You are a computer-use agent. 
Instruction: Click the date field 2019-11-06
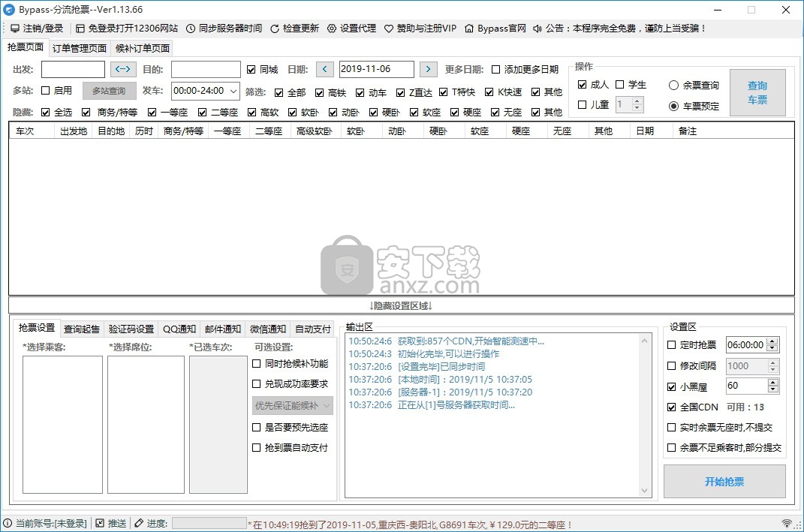376,69
